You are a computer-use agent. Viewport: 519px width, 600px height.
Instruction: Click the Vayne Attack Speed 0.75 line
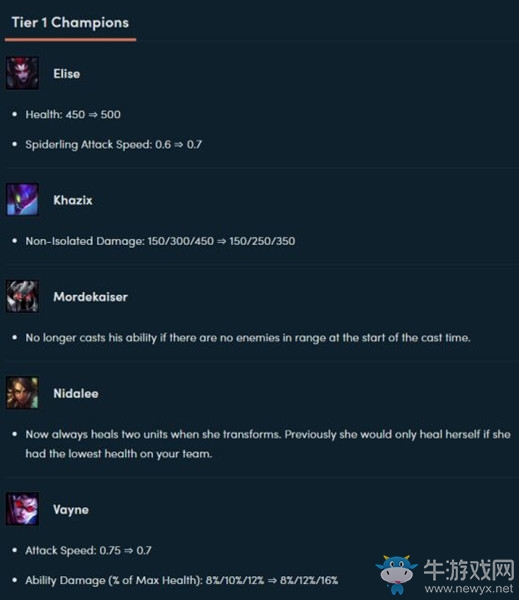pos(88,551)
